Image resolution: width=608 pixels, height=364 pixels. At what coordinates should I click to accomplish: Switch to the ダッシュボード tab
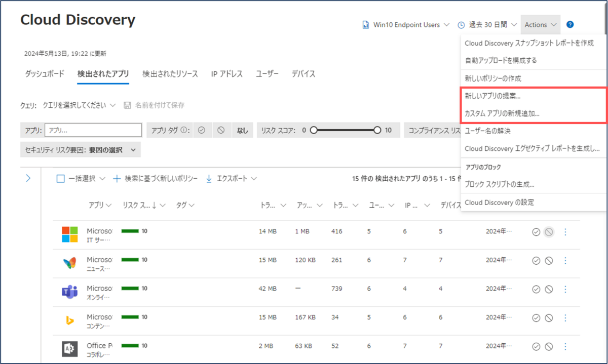45,74
